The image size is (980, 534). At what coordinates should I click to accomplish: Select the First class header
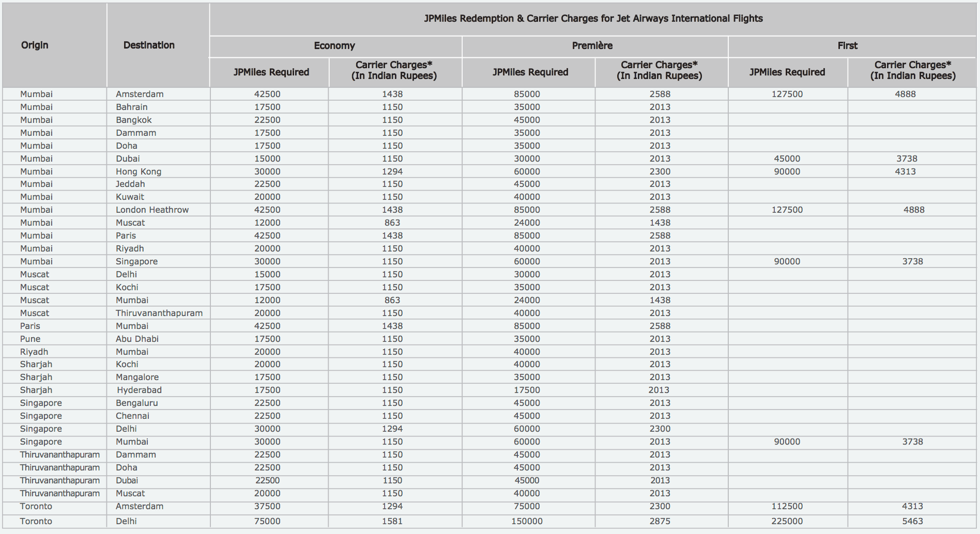(x=847, y=45)
